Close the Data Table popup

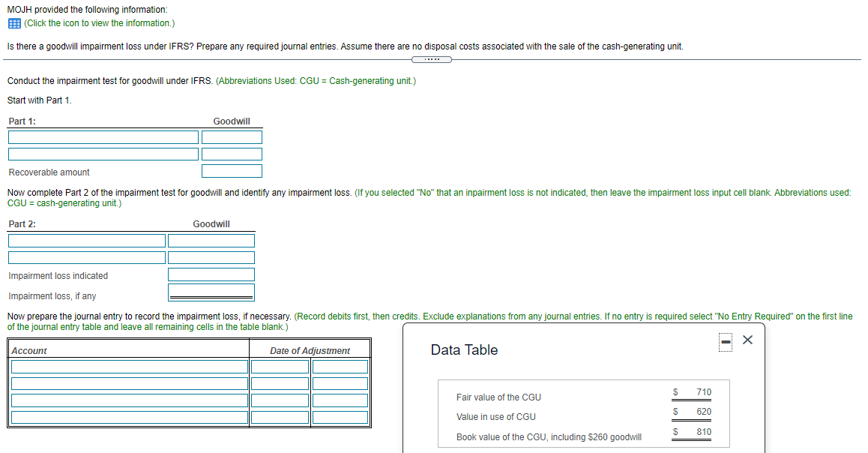747,340
